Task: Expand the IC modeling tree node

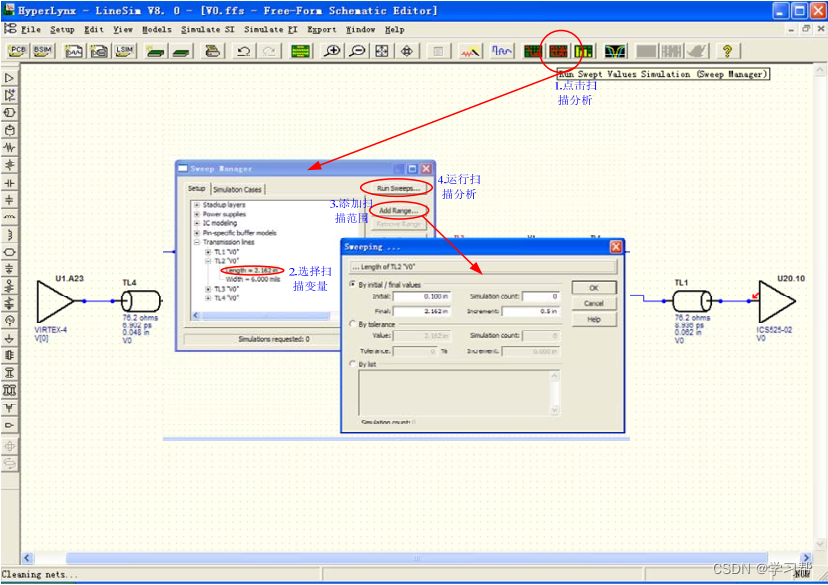Action: [196, 223]
